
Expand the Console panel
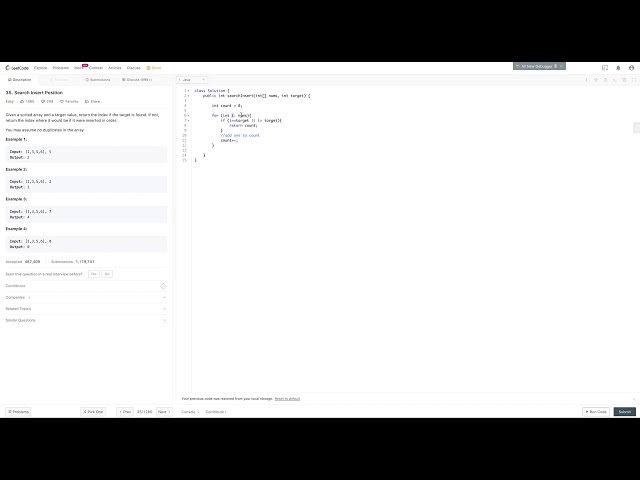coord(190,412)
